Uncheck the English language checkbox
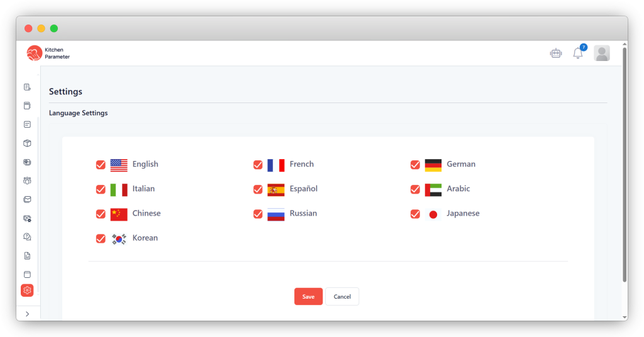The width and height of the screenshot is (644, 337). pyautogui.click(x=101, y=165)
